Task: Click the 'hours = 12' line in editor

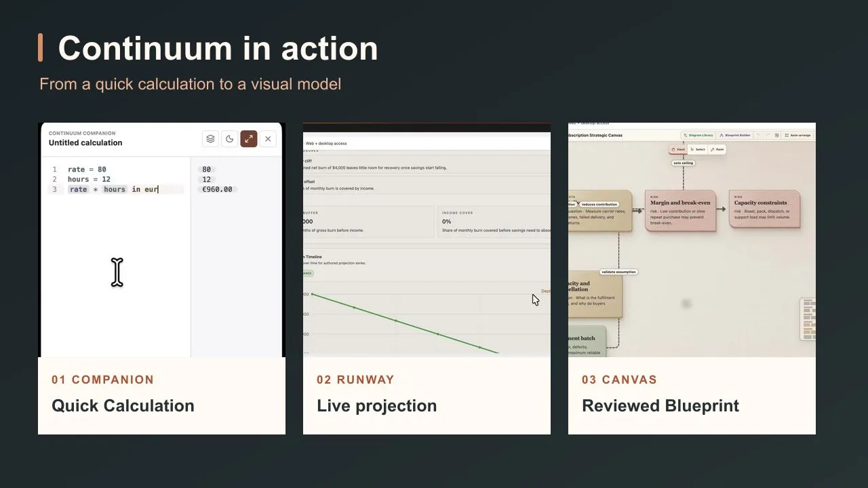Action: [x=89, y=180]
